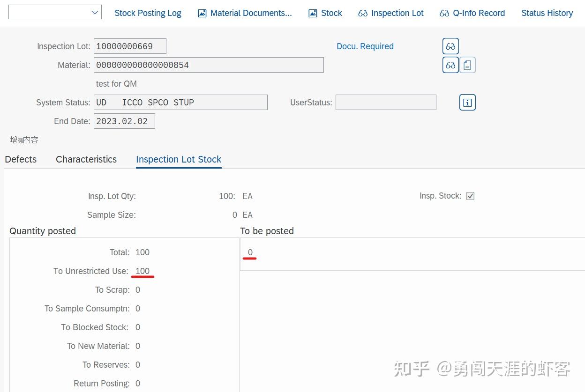Image resolution: width=585 pixels, height=392 pixels.
Task: Expand the empty combo box chevron
Action: 95,12
